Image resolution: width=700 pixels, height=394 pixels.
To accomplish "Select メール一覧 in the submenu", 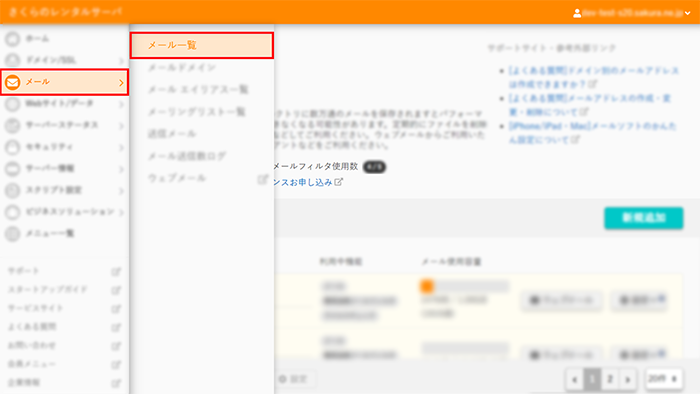I will [202, 45].
